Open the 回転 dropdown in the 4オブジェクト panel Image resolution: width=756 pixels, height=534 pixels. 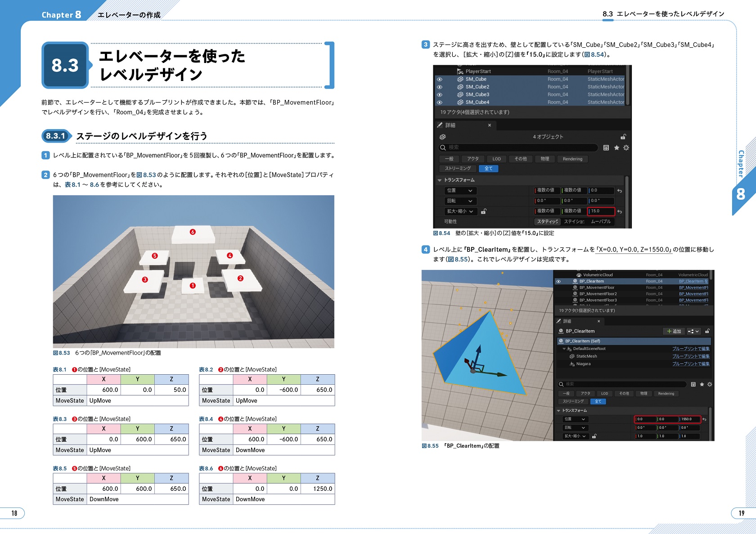coord(461,201)
